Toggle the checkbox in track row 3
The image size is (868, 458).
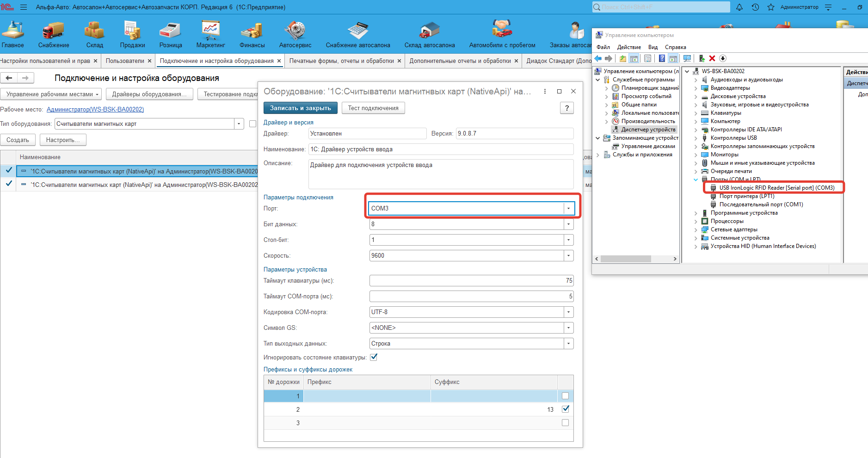point(565,423)
